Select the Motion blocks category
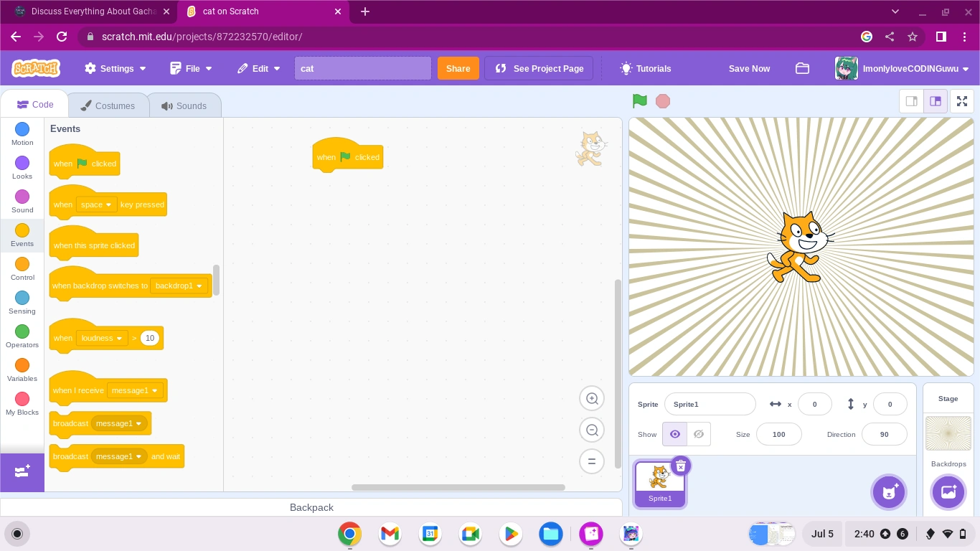This screenshot has height=551, width=980. tap(22, 133)
